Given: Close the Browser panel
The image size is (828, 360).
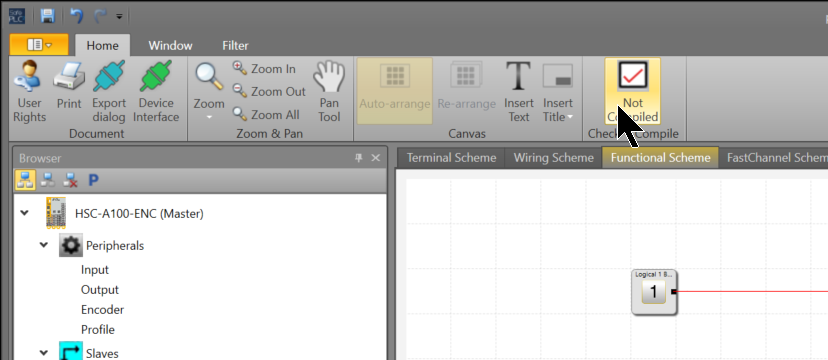Looking at the screenshot, I should click(376, 158).
